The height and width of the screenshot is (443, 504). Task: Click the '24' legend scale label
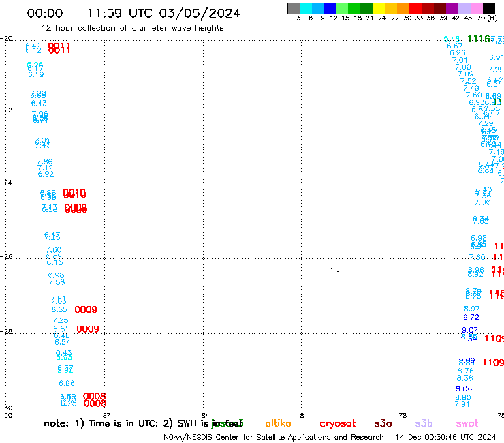point(382,18)
